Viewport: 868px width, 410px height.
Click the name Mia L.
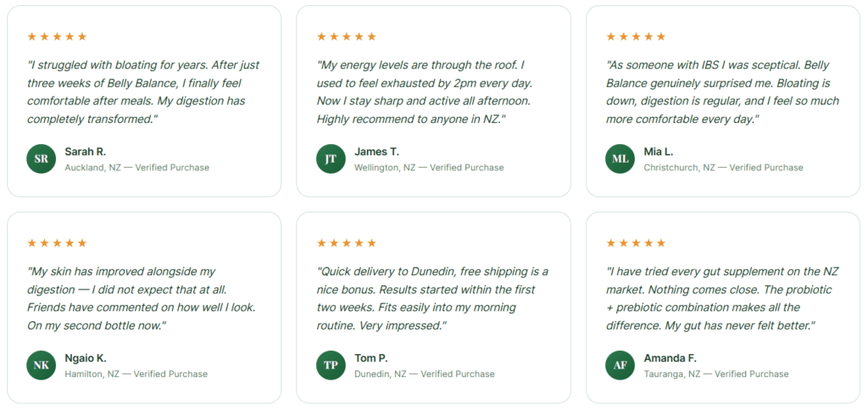pyautogui.click(x=658, y=152)
